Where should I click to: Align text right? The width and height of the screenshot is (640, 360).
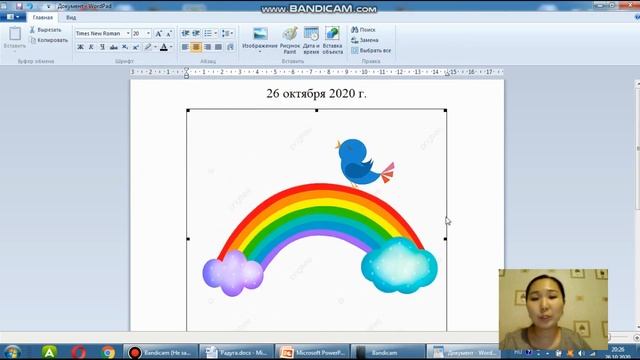(208, 47)
